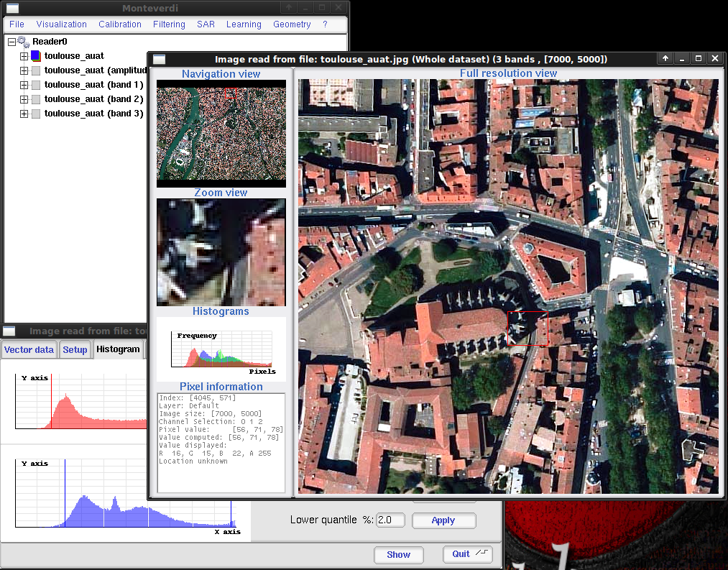Switch to the Setup tab

75,349
